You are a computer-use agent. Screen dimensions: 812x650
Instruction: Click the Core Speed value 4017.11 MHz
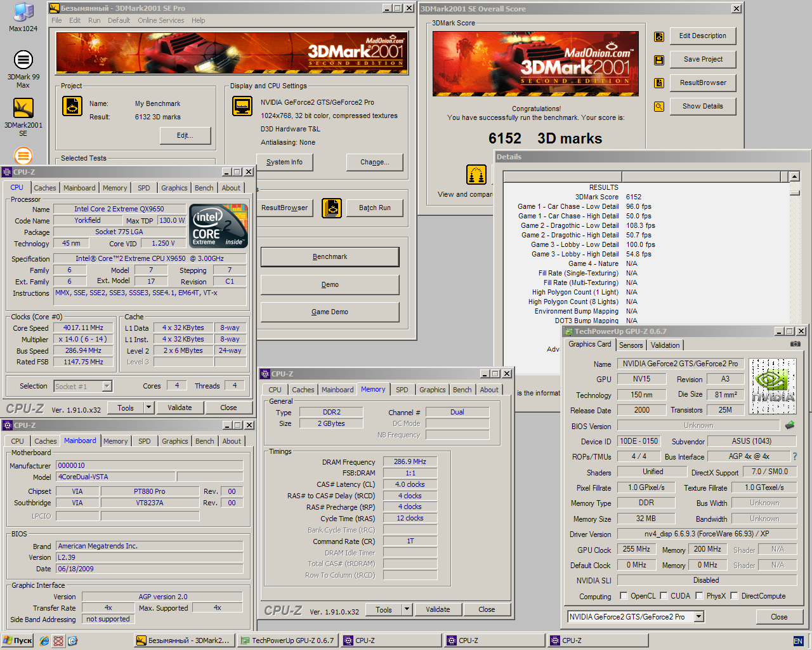[x=83, y=328]
